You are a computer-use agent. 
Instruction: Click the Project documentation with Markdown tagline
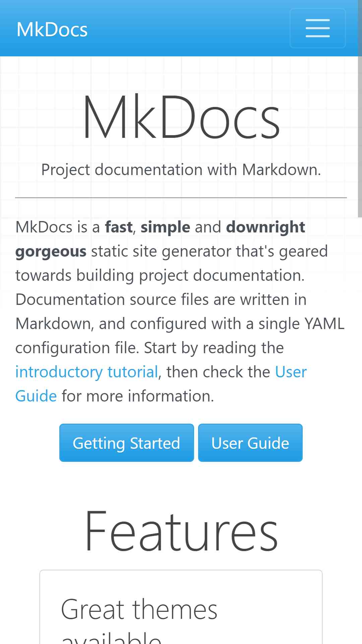coord(181,169)
